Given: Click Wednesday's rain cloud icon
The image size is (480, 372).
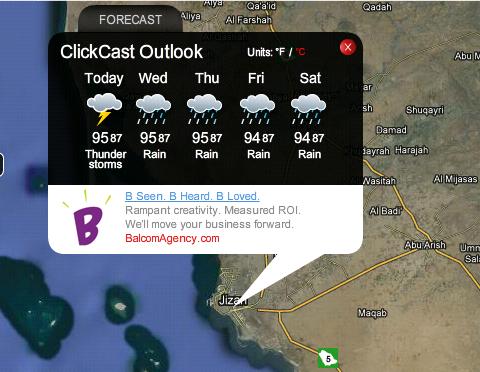Looking at the screenshot, I should [x=153, y=109].
